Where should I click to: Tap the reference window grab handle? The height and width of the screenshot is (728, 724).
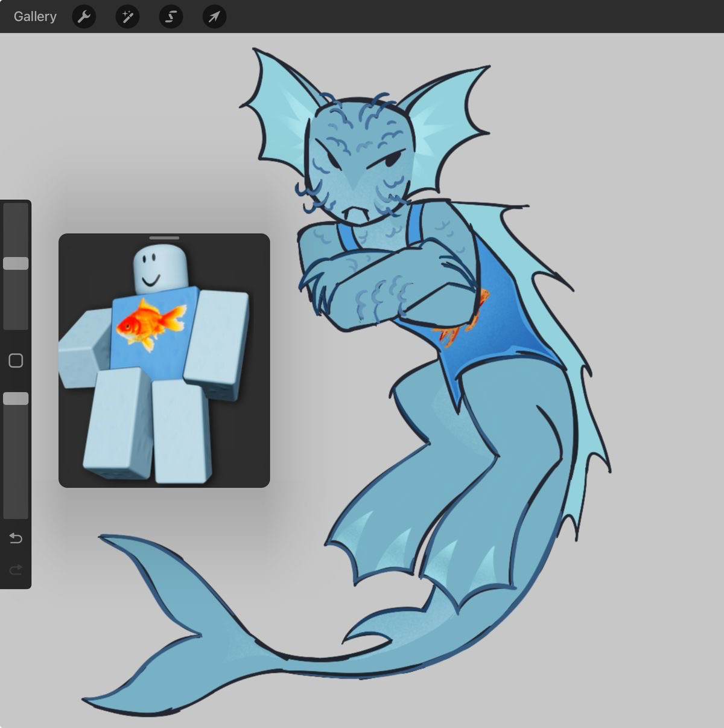point(164,238)
